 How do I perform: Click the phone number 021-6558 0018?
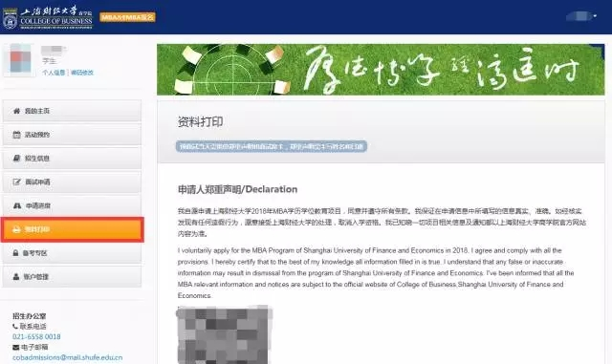[x=36, y=336]
